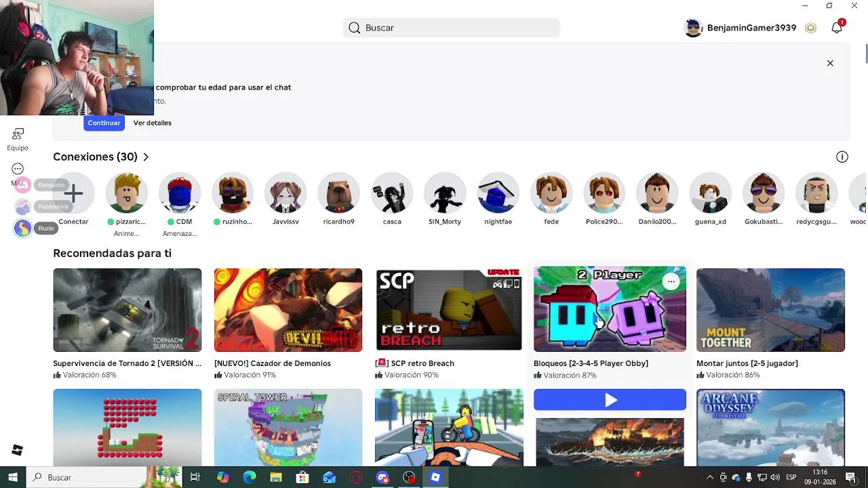The width and height of the screenshot is (868, 488).
Task: Open ricardho9 capybara avatar
Action: tap(338, 194)
